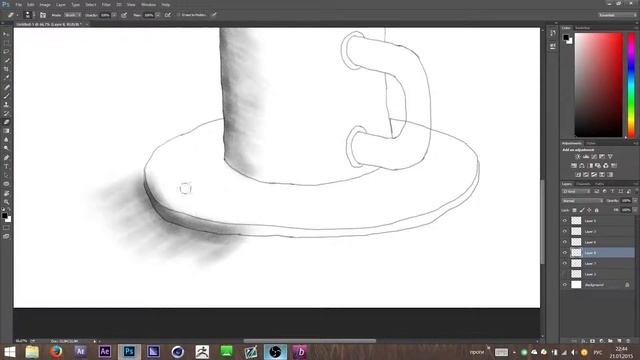Toggle lock position

589,210
